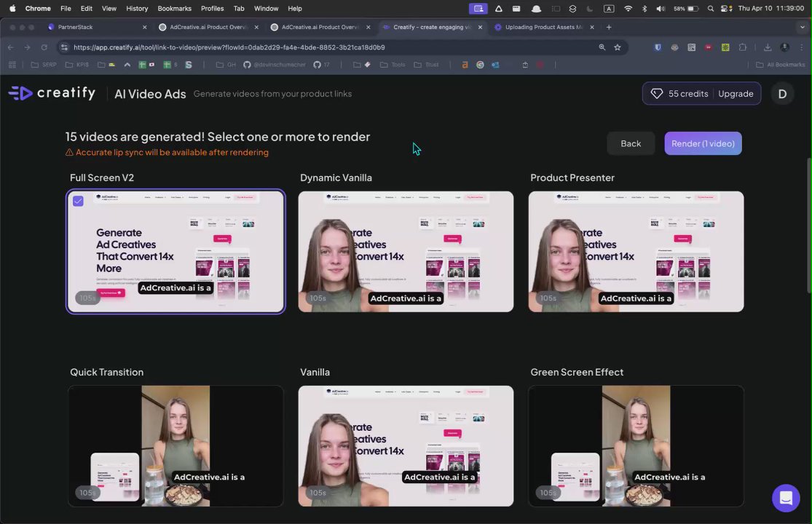Open the Chrome extensions puzzle icon
This screenshot has width=812, height=524.
(742, 47)
